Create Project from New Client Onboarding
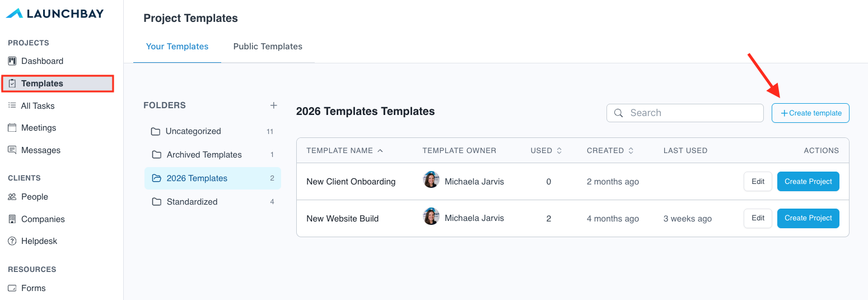This screenshot has height=300, width=868. [x=808, y=182]
